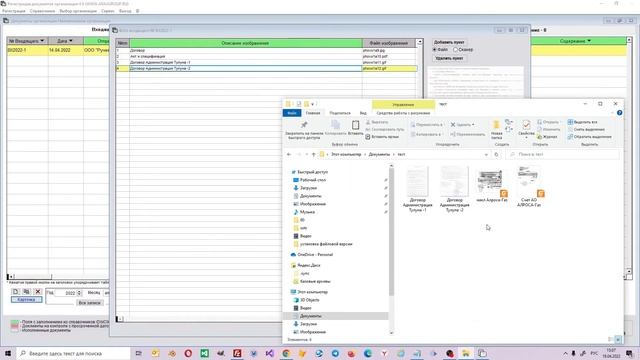This screenshot has width=640, height=360.
Task: Click the Explorer up-one-level arrow
Action: pos(313,154)
